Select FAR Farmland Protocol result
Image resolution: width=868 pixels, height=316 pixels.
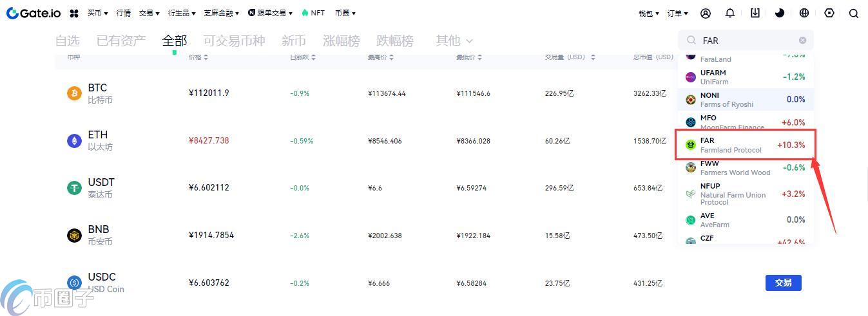[746, 145]
